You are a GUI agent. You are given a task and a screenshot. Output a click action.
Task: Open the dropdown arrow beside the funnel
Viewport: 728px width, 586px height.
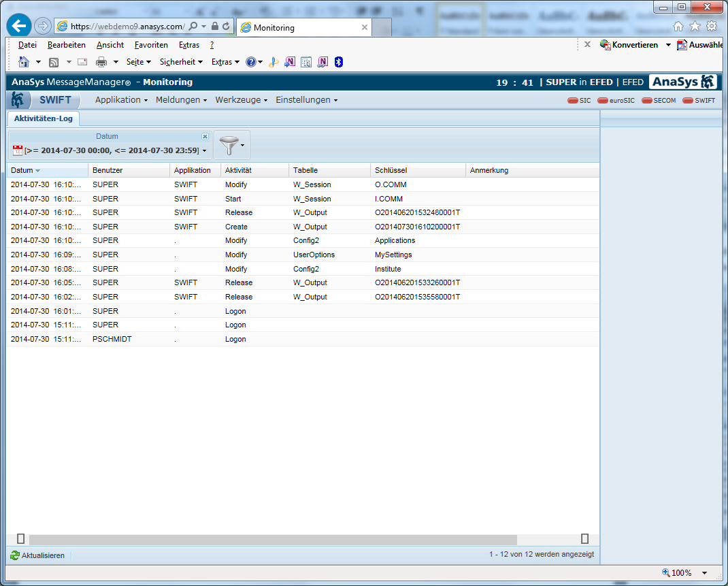pyautogui.click(x=242, y=146)
